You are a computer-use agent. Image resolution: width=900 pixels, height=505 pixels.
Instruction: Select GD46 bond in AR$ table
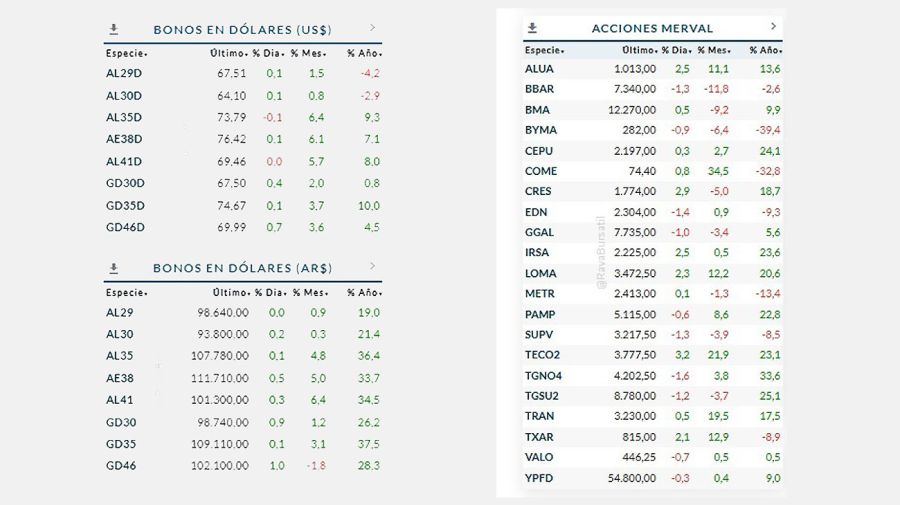[120, 465]
